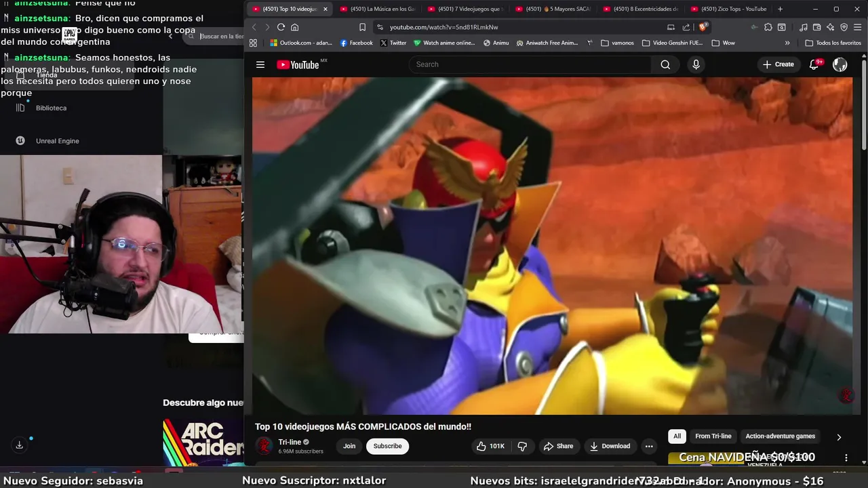Open ARC Raiders thumbnail in launcher
This screenshot has height=488, width=868.
click(x=203, y=442)
